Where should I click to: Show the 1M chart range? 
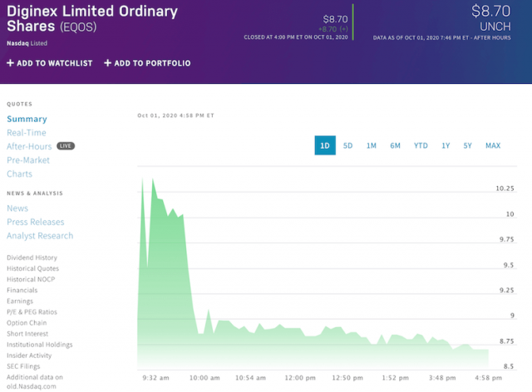tap(372, 145)
